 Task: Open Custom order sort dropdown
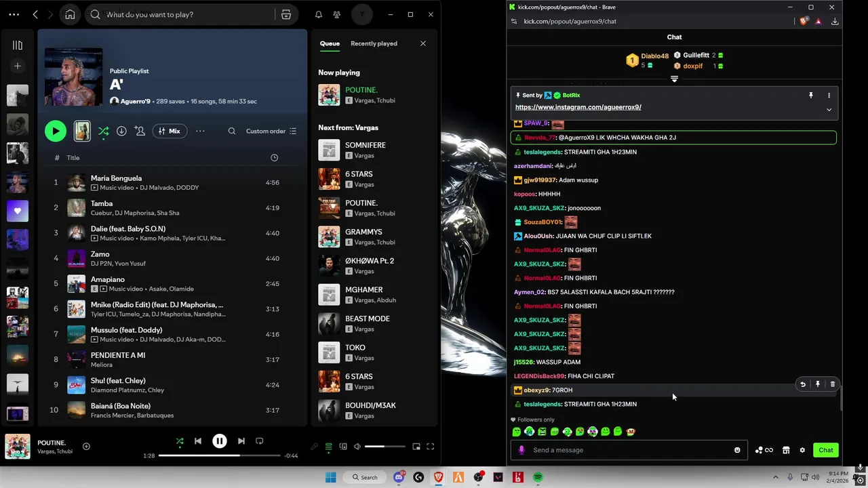pyautogui.click(x=271, y=131)
